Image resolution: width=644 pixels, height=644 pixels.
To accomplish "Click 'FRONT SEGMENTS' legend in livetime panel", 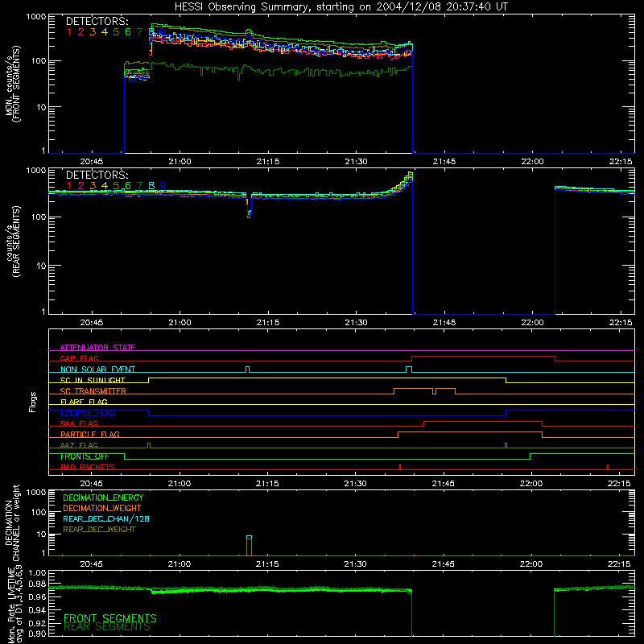I will pyautogui.click(x=110, y=618).
